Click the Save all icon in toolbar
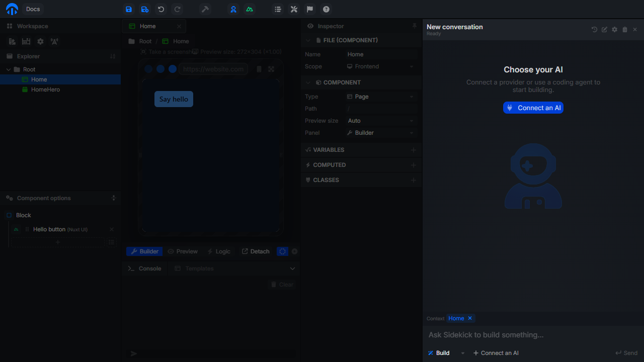This screenshot has width=644, height=362. pyautogui.click(x=145, y=9)
